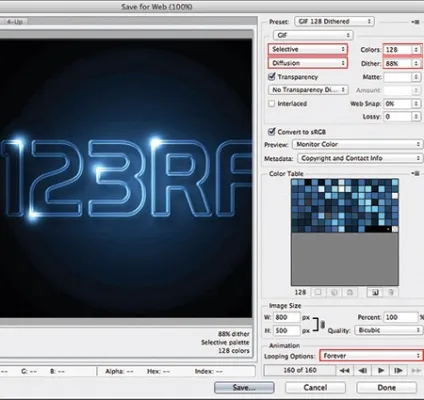Image resolution: width=424 pixels, height=400 pixels.
Task: Open the Looping Options Forever dropdown
Action: click(371, 356)
